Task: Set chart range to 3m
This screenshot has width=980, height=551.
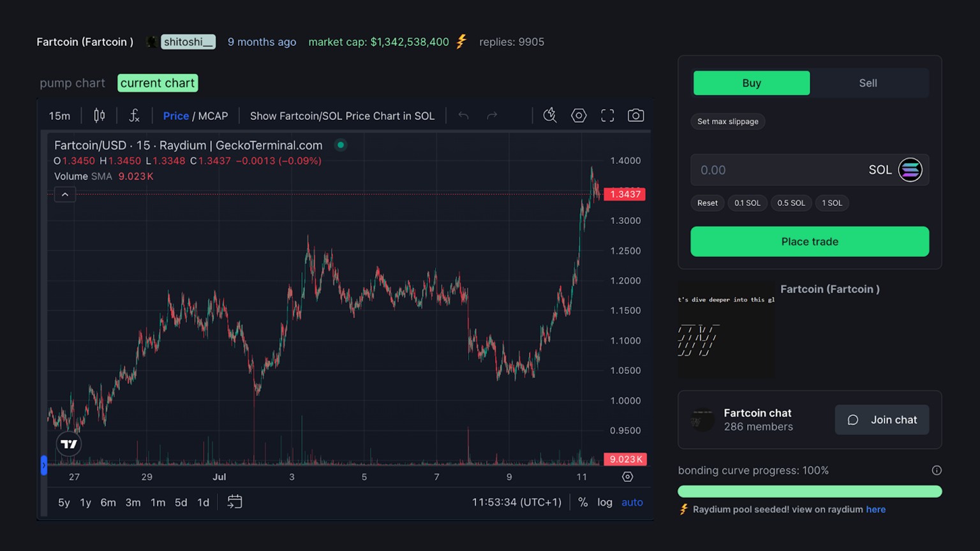Action: coord(133,503)
